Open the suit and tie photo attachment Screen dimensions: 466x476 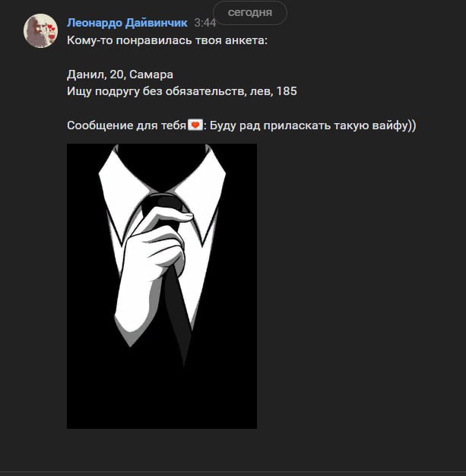pyautogui.click(x=162, y=286)
